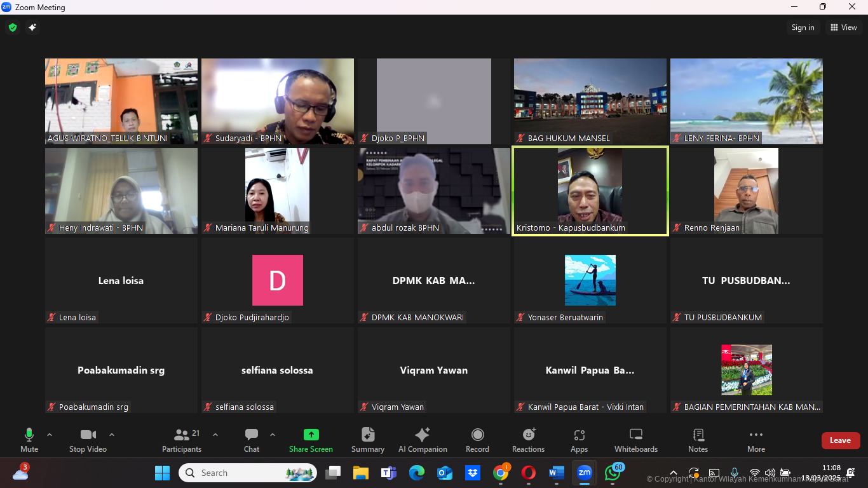Open audio settings via Mute chevron
The width and height of the screenshot is (868, 488).
click(x=50, y=436)
